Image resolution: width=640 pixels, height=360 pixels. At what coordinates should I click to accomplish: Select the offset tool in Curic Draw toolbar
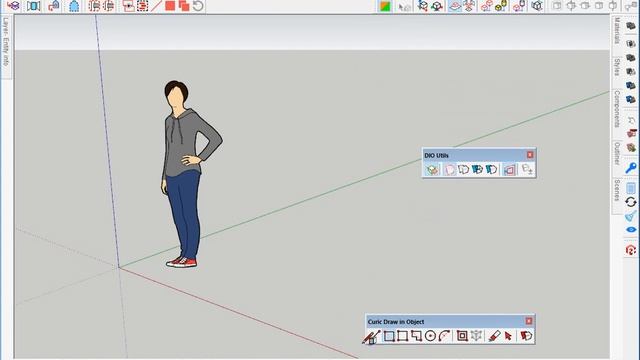tap(462, 336)
